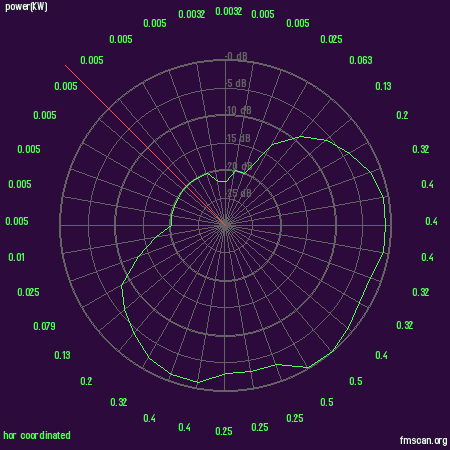450x450 pixels.
Task: Select the 10 dB ring label
Action: pos(239,110)
